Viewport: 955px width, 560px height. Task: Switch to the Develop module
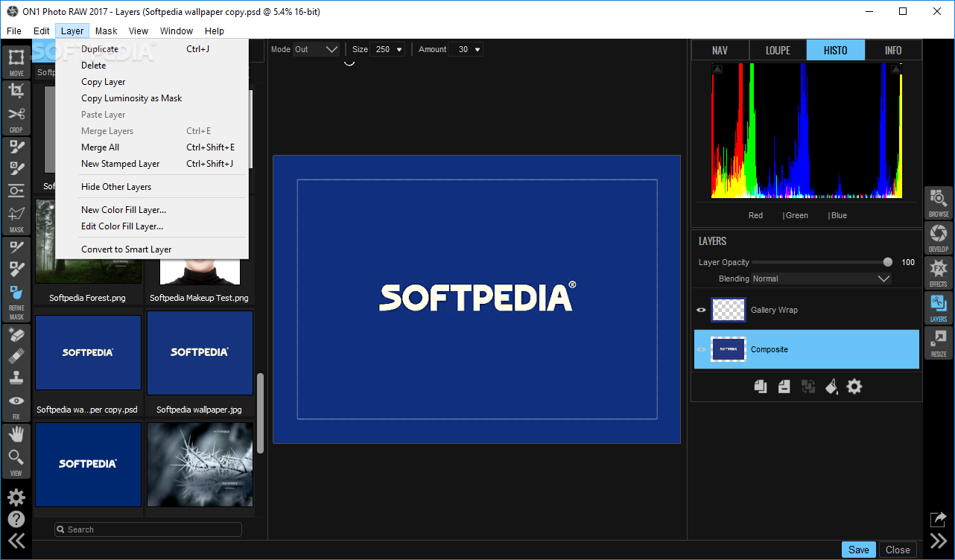tap(939, 238)
